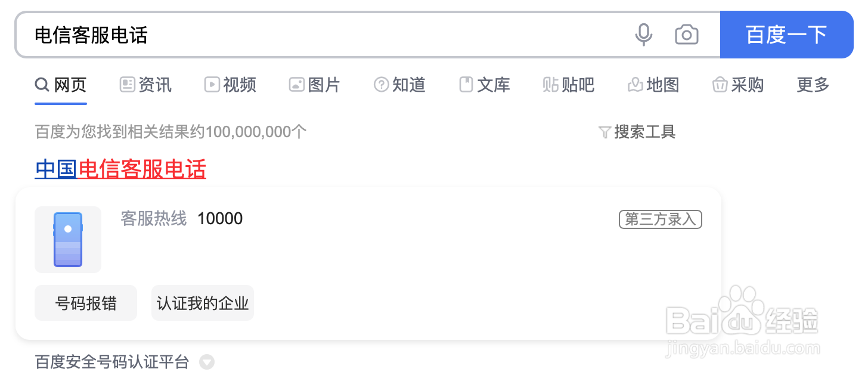Open the 视频 tab
This screenshot has height=378, width=868.
(230, 85)
